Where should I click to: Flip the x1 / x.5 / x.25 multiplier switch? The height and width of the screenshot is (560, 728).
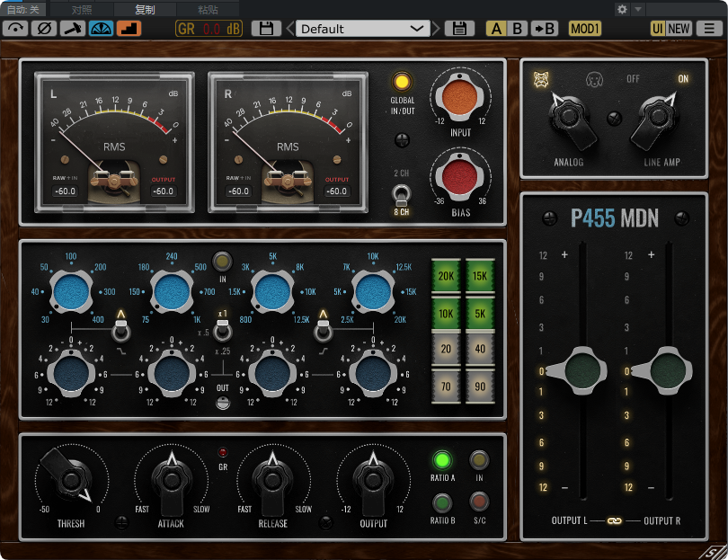coord(222,329)
